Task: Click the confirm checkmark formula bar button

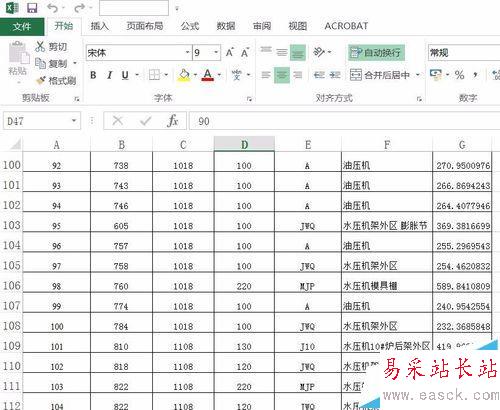Action: pos(145,121)
